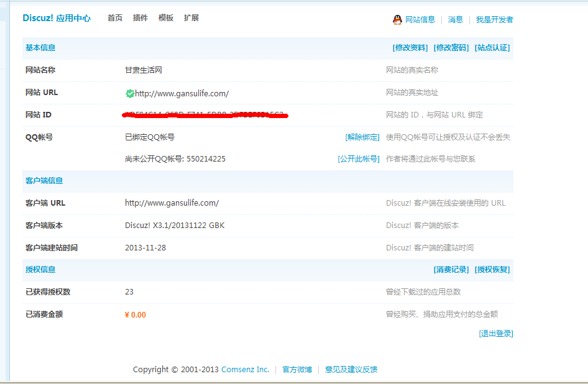The image size is (588, 384).
Task: Click the [修改密码] link
Action: click(451, 48)
